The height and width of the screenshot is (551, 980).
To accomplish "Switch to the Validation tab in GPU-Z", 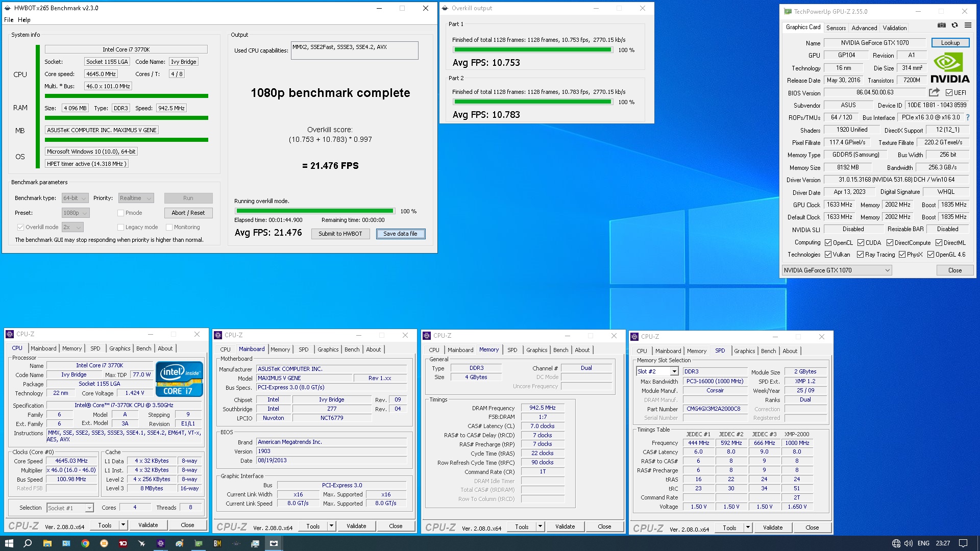I will [x=895, y=28].
